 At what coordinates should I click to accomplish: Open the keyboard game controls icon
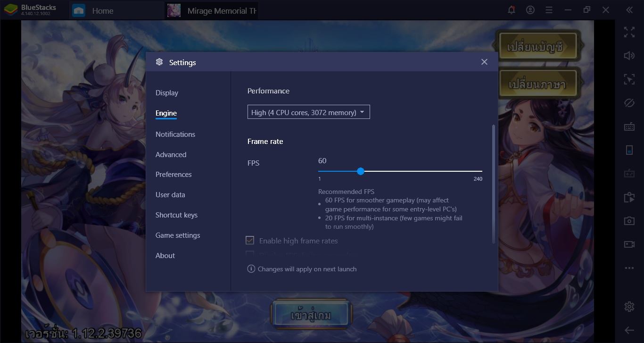(x=629, y=126)
